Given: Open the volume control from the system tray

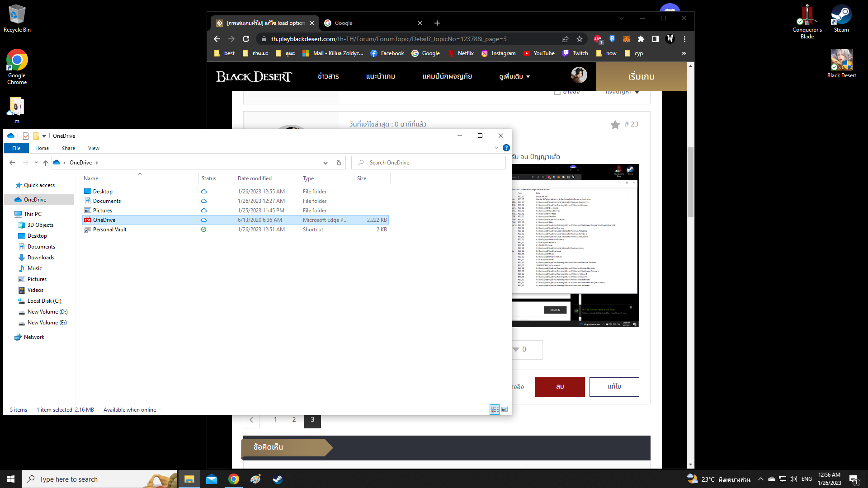Looking at the screenshot, I should point(793,479).
